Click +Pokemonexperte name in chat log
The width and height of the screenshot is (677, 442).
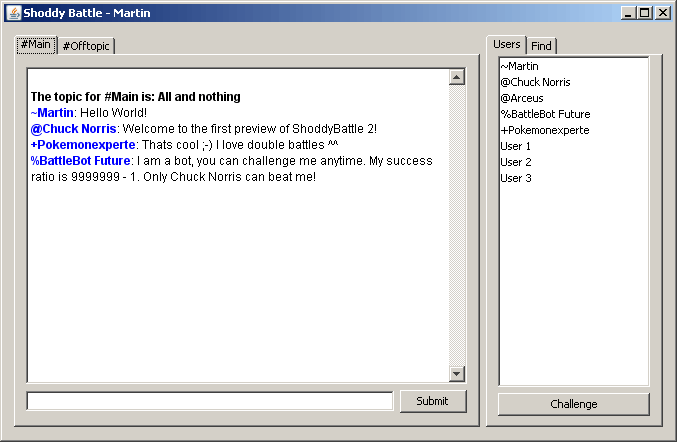point(83,145)
